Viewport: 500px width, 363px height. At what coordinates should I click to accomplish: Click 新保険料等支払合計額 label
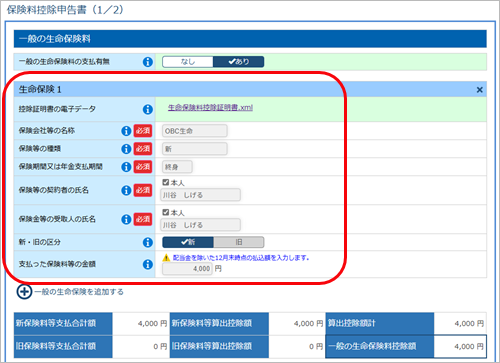(56, 323)
